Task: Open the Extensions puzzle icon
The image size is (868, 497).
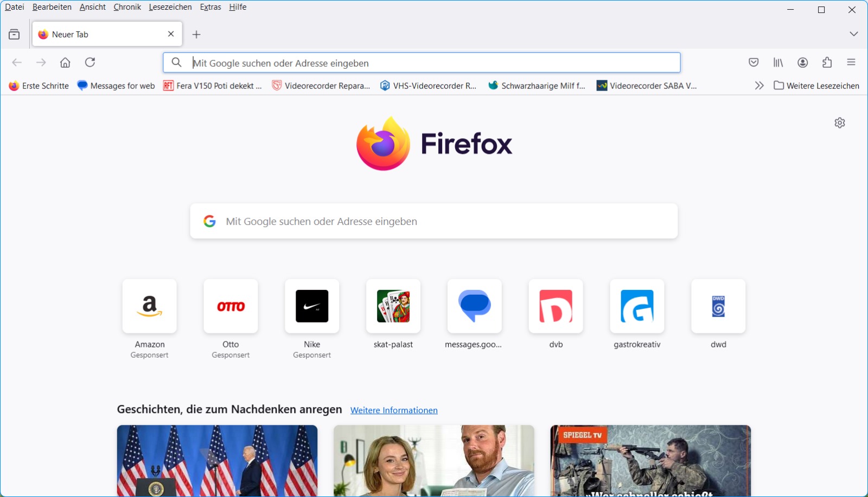Action: coord(827,62)
